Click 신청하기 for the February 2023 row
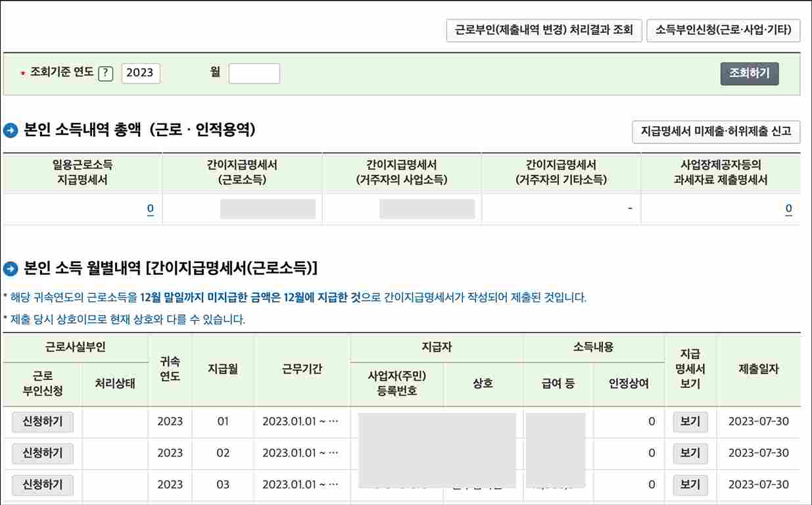Image resolution: width=812 pixels, height=505 pixels. coord(42,454)
